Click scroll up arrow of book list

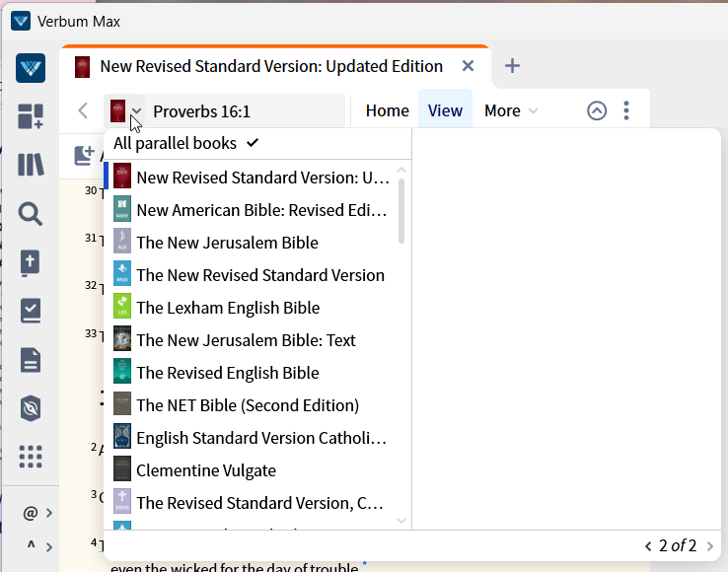401,170
